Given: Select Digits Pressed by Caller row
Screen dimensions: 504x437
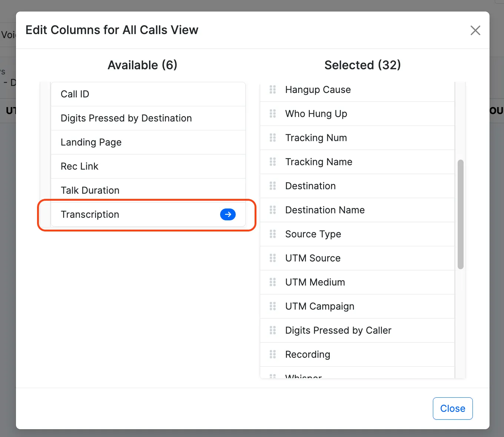Looking at the screenshot, I should point(357,330).
